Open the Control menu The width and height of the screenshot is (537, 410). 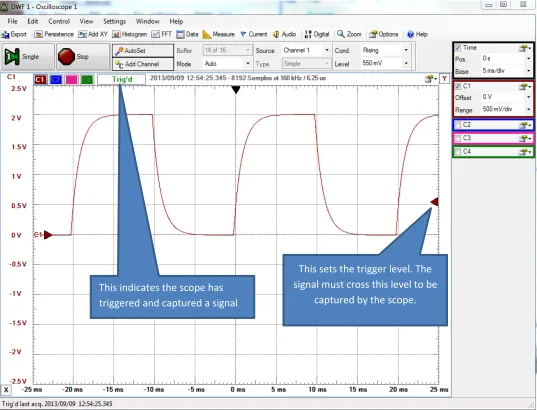pyautogui.click(x=59, y=21)
